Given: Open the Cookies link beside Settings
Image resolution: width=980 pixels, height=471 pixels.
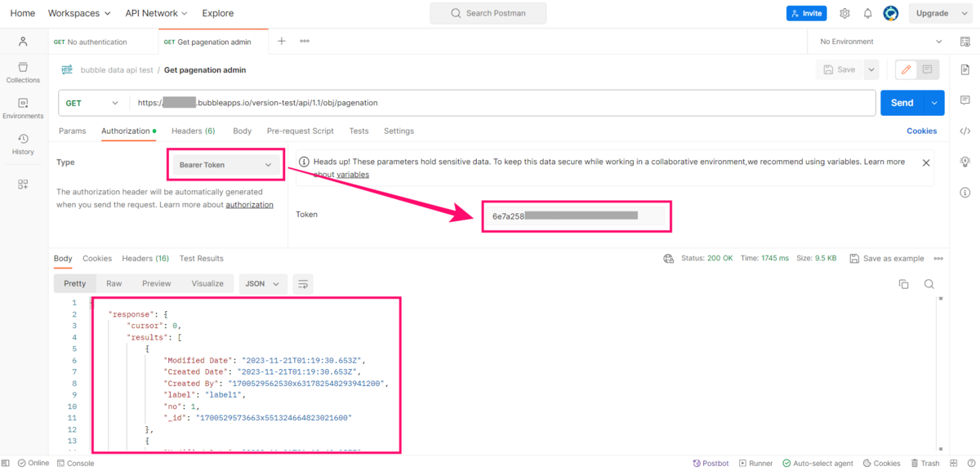Looking at the screenshot, I should click(x=921, y=131).
